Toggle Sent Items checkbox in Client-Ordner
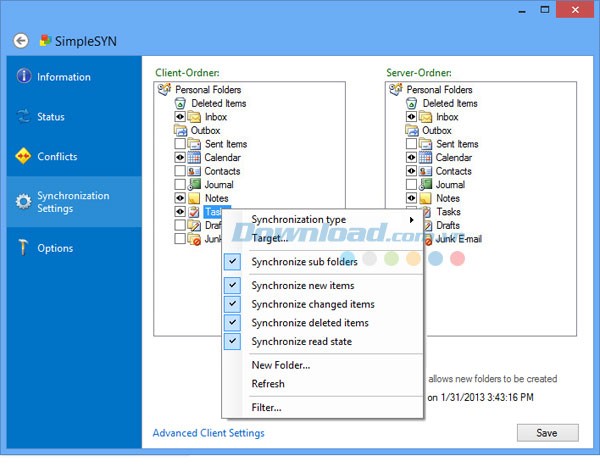 (x=180, y=144)
